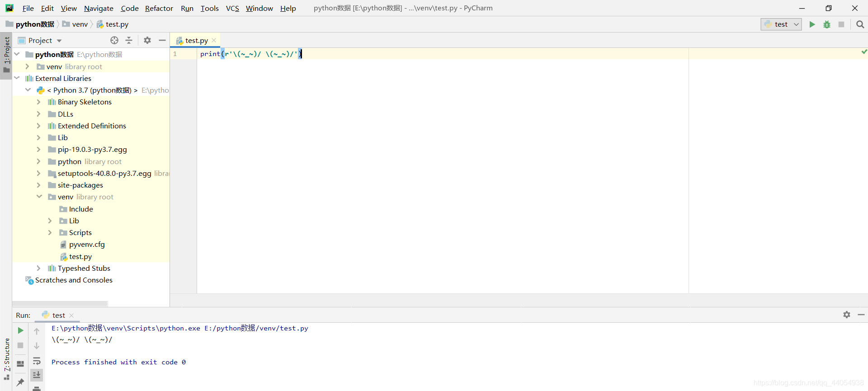Rerun test in the Run panel
Screen dimensions: 868x391
[x=20, y=330]
